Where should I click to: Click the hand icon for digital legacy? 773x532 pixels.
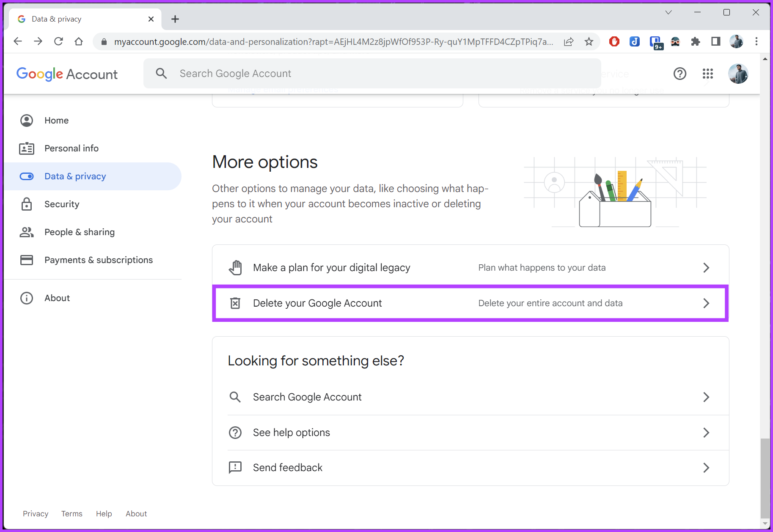235,268
